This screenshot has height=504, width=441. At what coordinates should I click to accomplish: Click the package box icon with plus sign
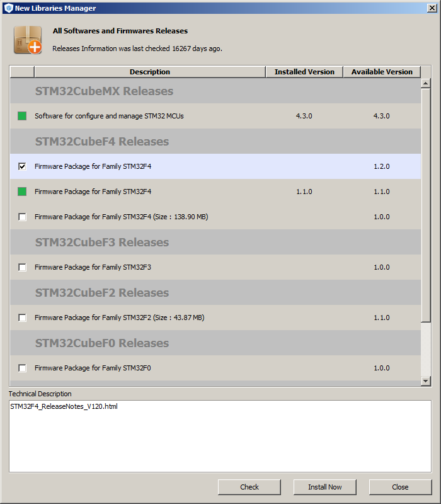[27, 39]
